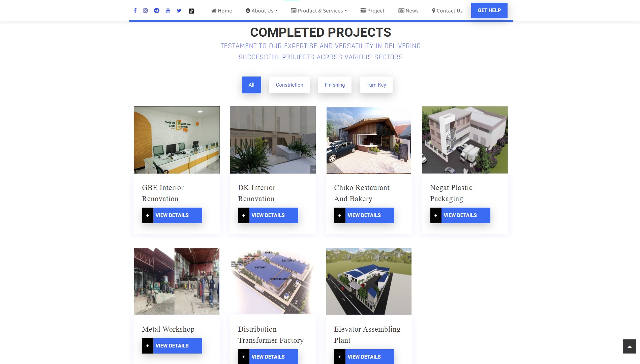This screenshot has height=364, width=640.
Task: View details for Chiko Restaurant And Bakery
Action: coord(364,215)
